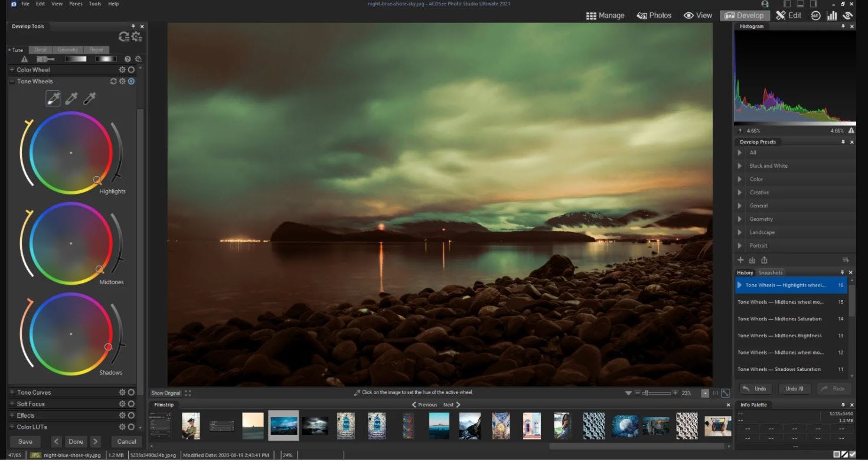
Task: Click the 1:1 zoom button
Action: tap(715, 393)
